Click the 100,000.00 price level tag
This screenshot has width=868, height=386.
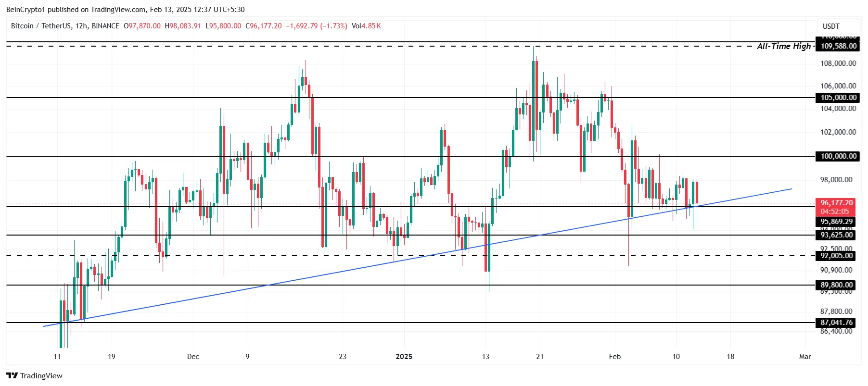tap(838, 156)
